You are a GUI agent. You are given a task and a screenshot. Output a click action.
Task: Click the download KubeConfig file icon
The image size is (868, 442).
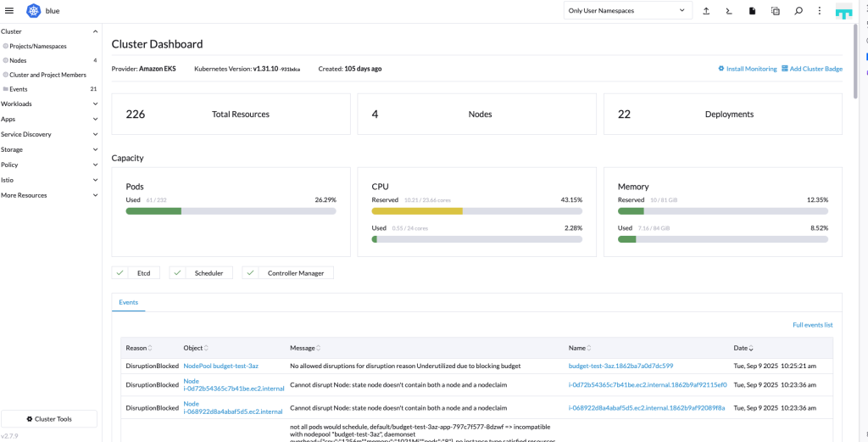pos(751,11)
